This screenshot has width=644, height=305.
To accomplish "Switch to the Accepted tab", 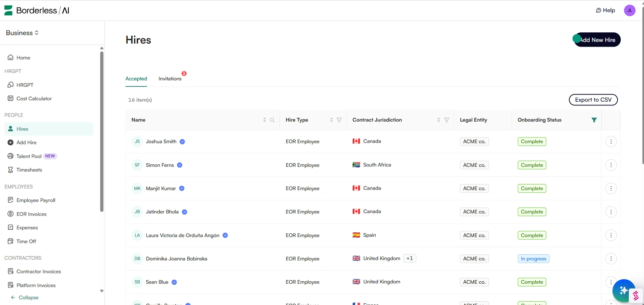I will click(136, 79).
